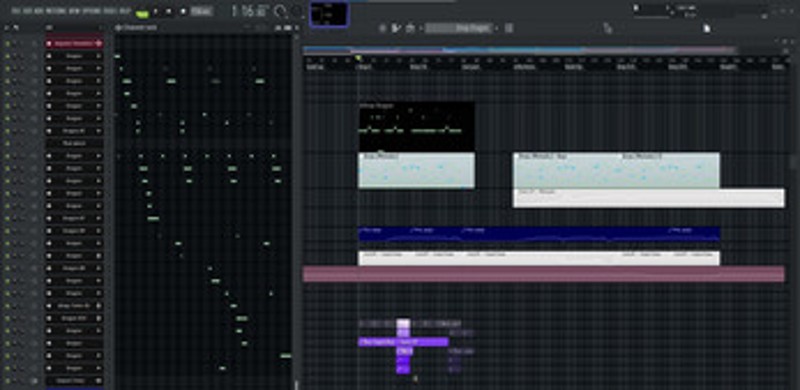Click the large song time display

pyautogui.click(x=250, y=11)
